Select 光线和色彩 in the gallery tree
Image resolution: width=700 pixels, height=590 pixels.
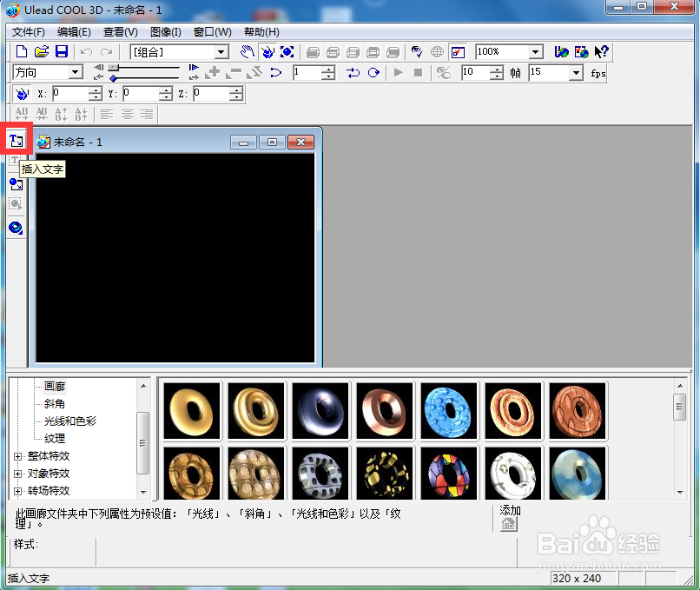70,421
